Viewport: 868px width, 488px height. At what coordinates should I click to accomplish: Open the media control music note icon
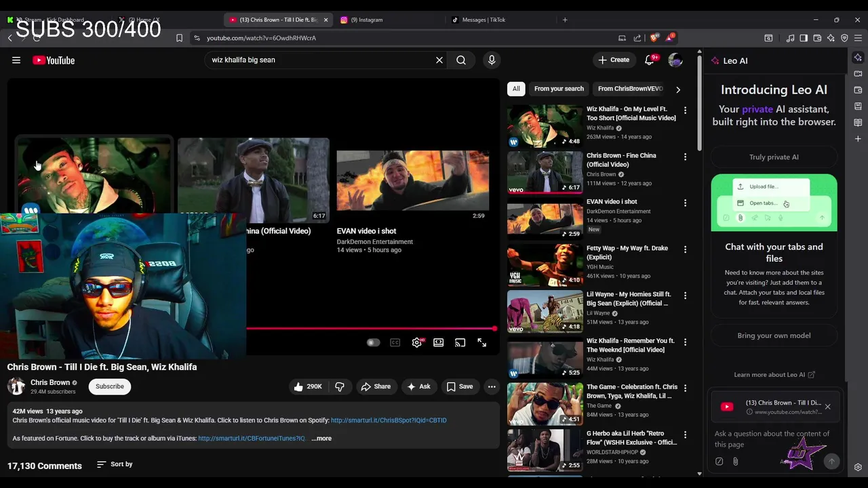790,38
